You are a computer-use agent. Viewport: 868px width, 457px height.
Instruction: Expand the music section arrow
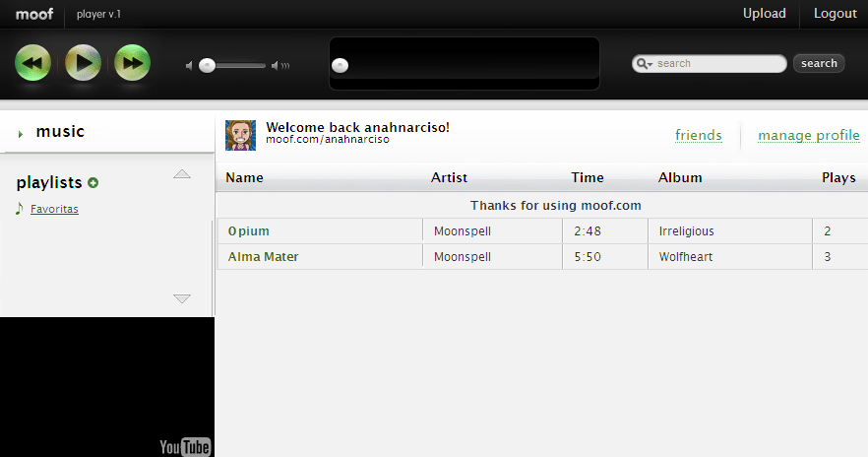pyautogui.click(x=21, y=134)
